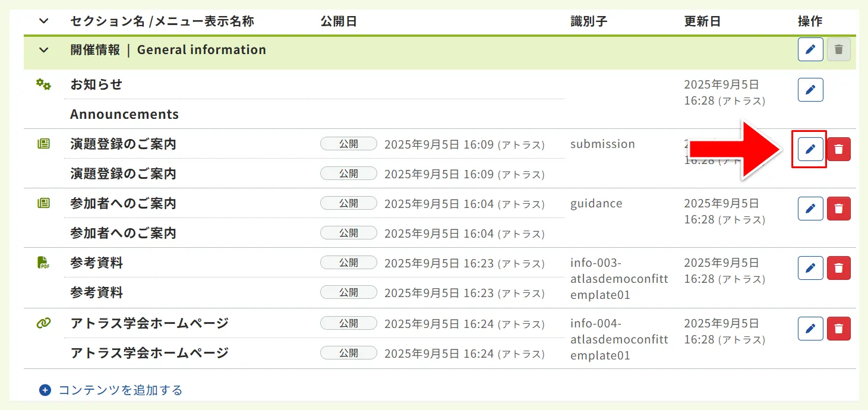Image resolution: width=868 pixels, height=410 pixels.
Task: Click the 公開 badge for アトラス学会ホームページ
Action: click(x=348, y=323)
